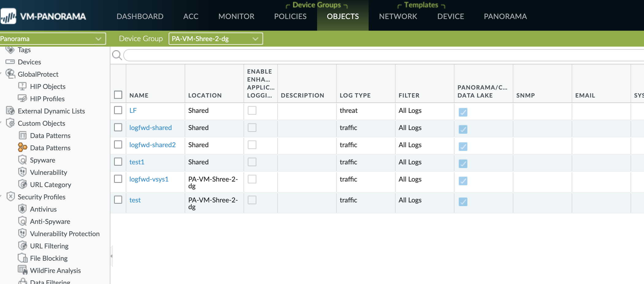This screenshot has width=644, height=284.
Task: Click the External Dynamic Lists icon
Action: (10, 111)
